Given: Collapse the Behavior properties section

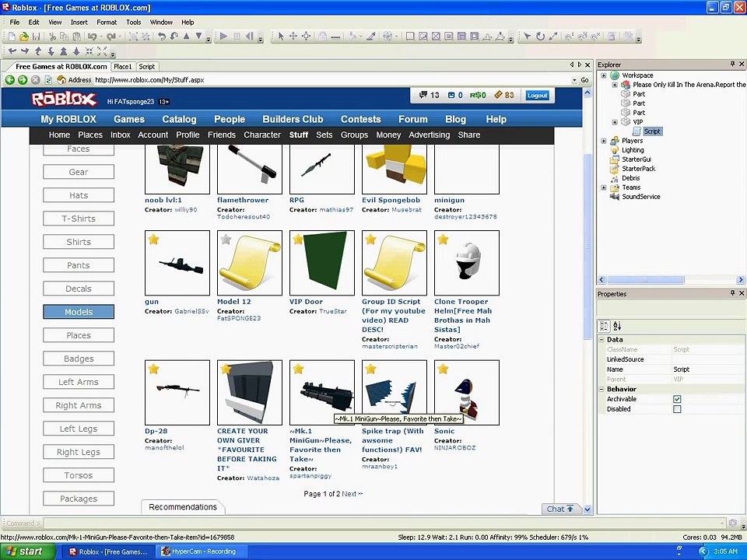Looking at the screenshot, I should (601, 389).
